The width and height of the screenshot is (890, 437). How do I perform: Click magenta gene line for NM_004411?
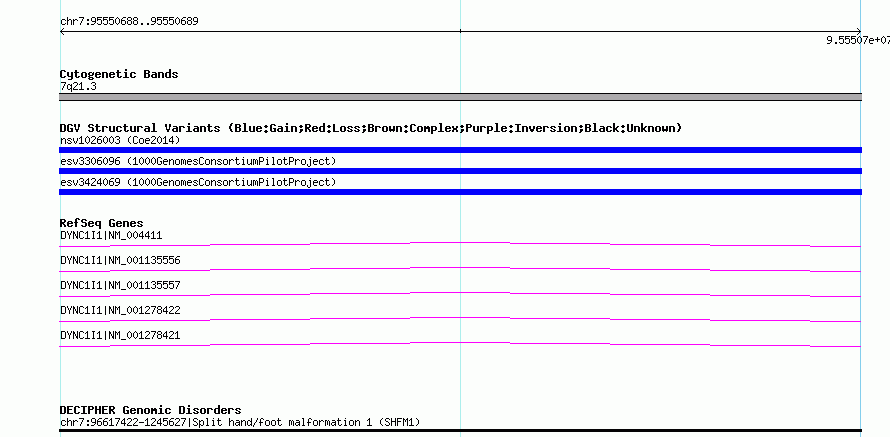460,245
